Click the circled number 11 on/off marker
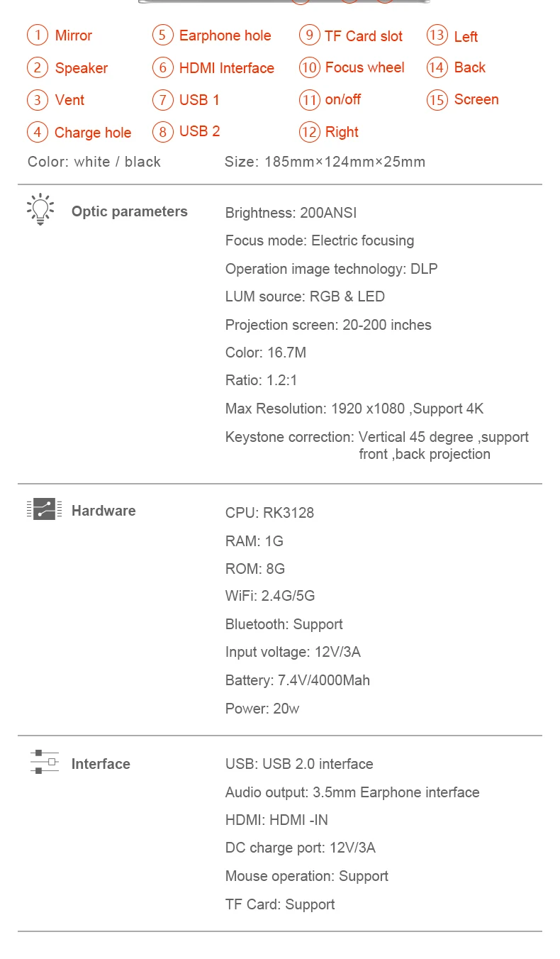 (x=310, y=99)
